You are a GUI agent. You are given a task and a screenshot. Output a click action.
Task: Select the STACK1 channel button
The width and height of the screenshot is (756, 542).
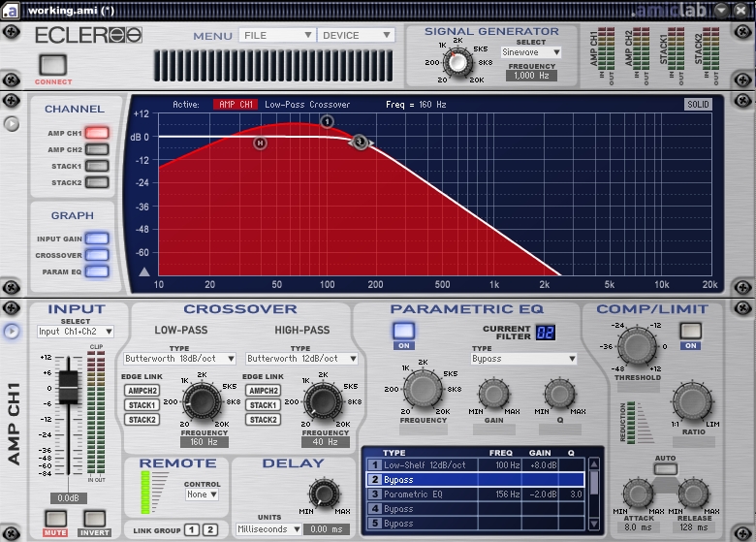click(x=97, y=166)
